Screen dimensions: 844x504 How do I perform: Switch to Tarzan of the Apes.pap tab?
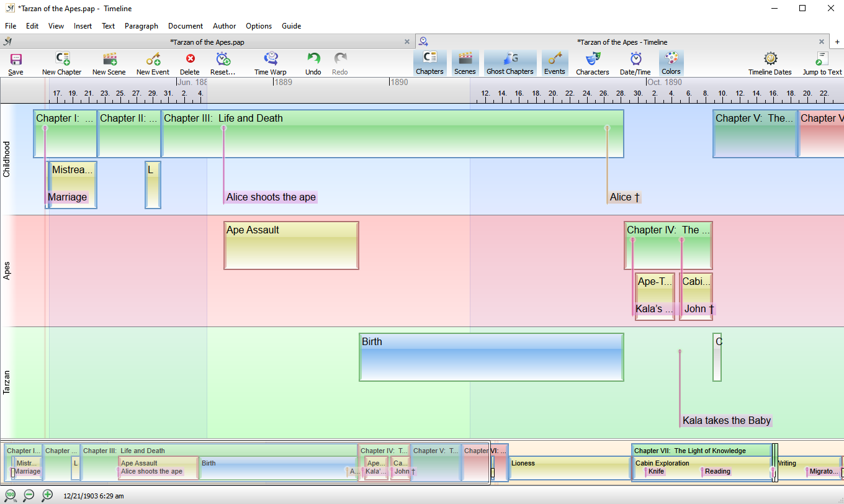coord(207,42)
